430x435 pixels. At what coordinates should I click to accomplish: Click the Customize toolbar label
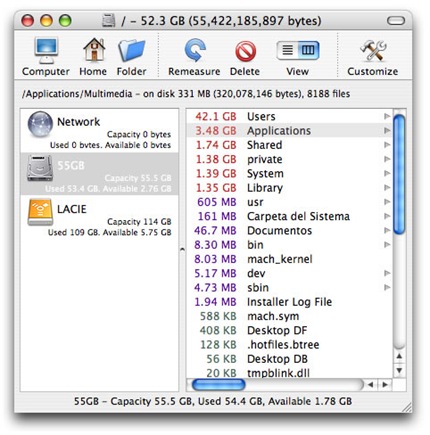373,71
